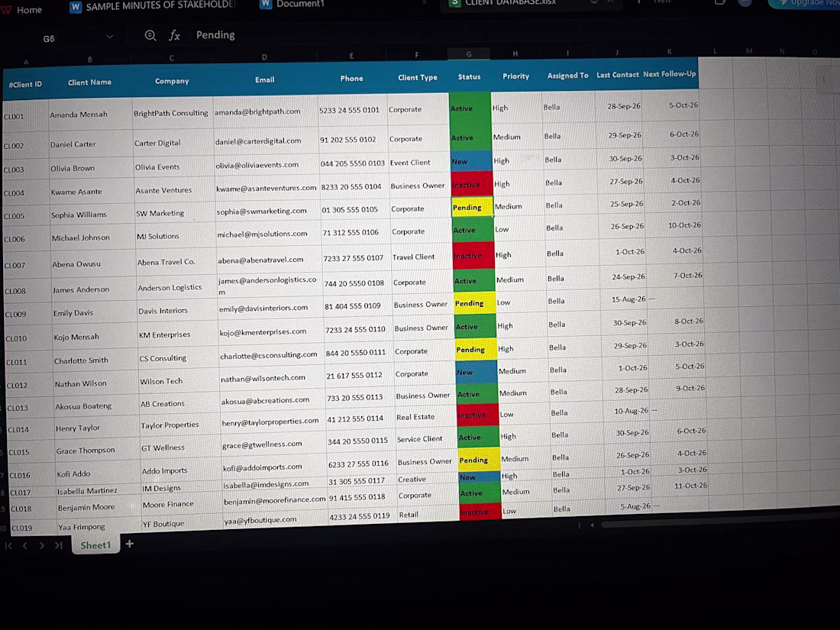Switch to SAMPLE MINUTES OF STAKEHOLDER document tab
Screen dimensions: 840x630
[x=152, y=6]
